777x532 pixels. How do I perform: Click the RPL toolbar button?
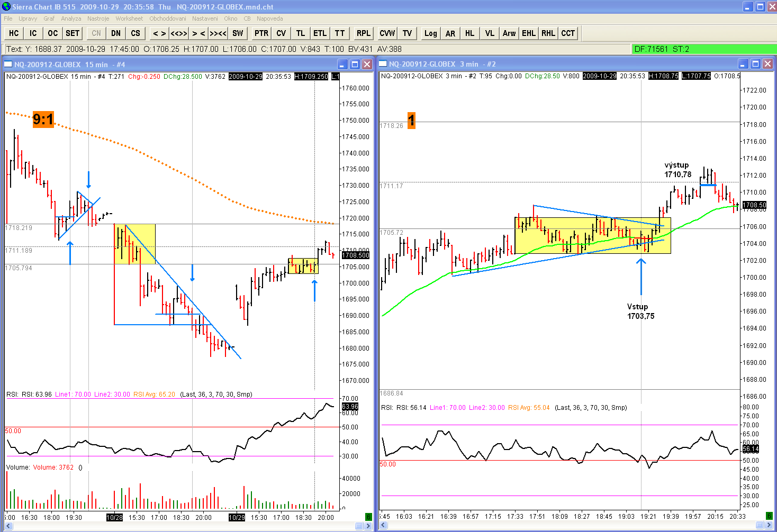coord(364,33)
